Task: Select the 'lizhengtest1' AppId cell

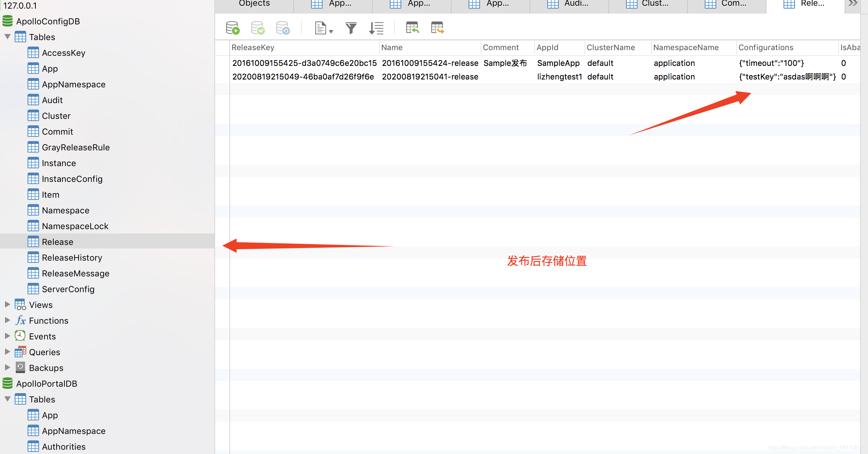Action: pos(559,77)
